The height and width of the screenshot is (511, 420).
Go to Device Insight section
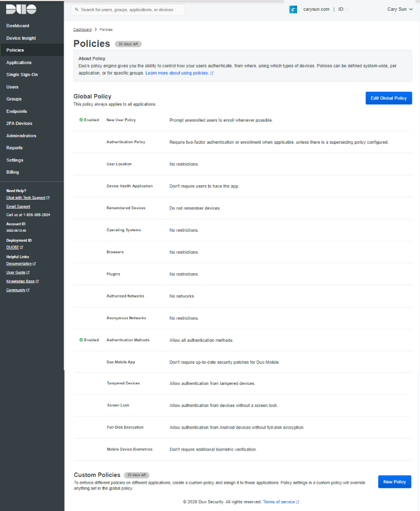point(21,38)
